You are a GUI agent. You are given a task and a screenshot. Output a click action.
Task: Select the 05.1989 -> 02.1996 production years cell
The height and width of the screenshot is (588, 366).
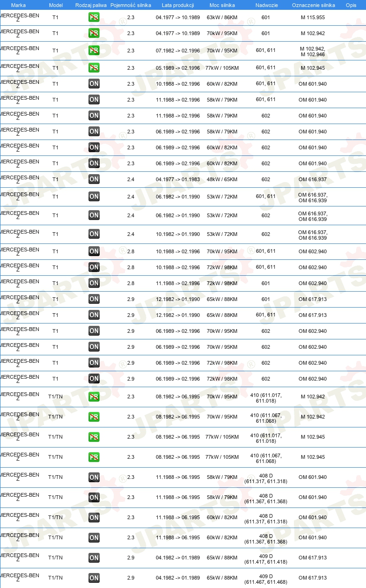(178, 68)
